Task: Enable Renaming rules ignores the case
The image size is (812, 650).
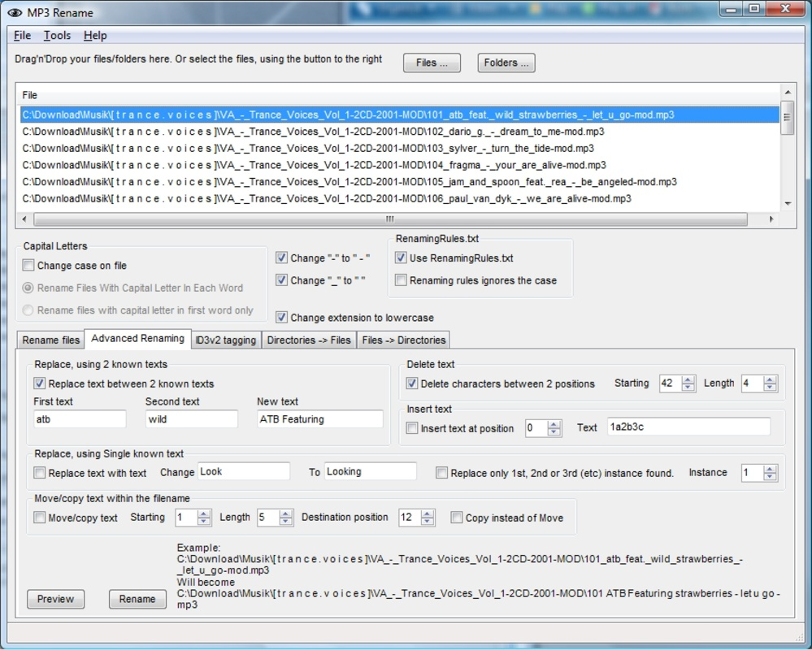Action: point(400,280)
